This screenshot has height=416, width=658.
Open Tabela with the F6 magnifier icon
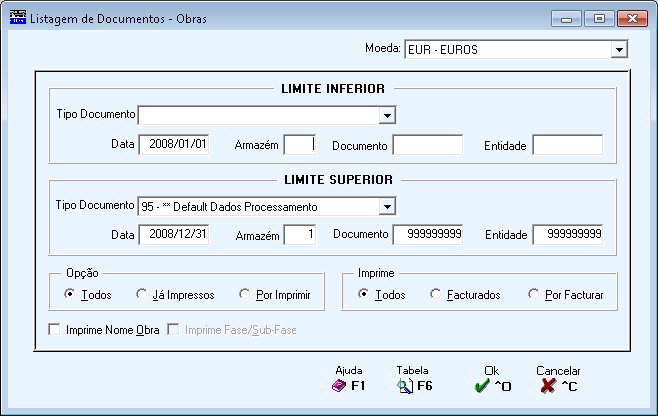click(x=404, y=385)
